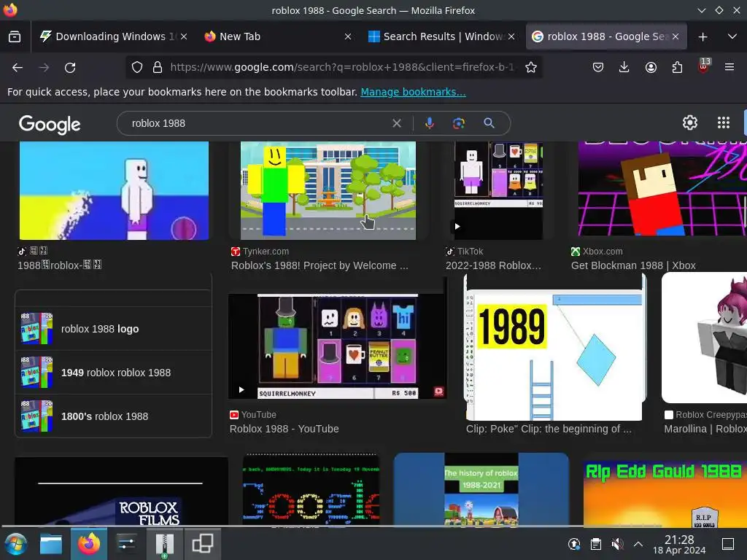The width and height of the screenshot is (747, 560).
Task: Open the Rip Edd Gould 1988 thumbnail
Action: 665,494
